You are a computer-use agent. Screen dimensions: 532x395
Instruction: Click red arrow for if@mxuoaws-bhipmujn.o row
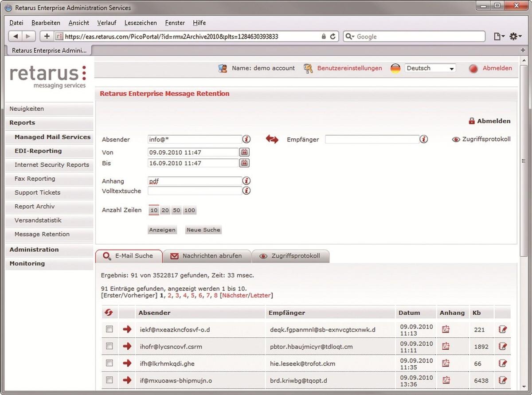coord(127,379)
